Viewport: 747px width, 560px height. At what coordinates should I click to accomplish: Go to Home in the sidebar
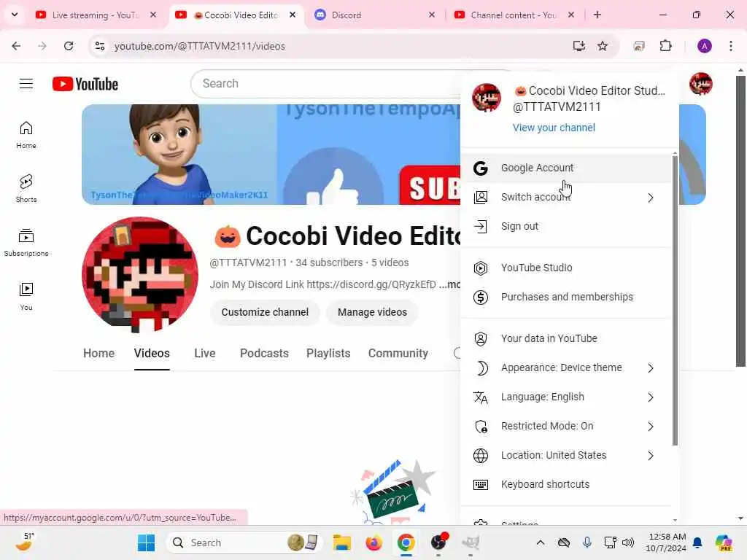(x=26, y=135)
